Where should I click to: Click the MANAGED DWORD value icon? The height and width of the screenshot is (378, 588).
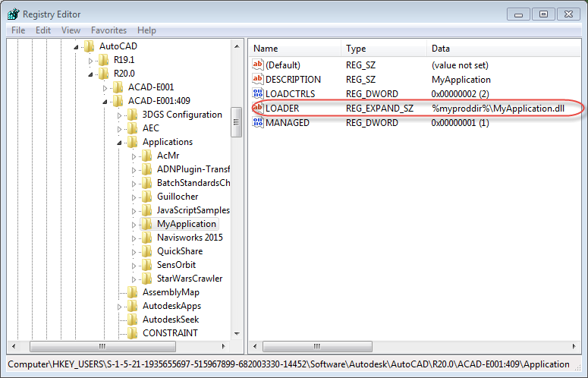pyautogui.click(x=257, y=123)
